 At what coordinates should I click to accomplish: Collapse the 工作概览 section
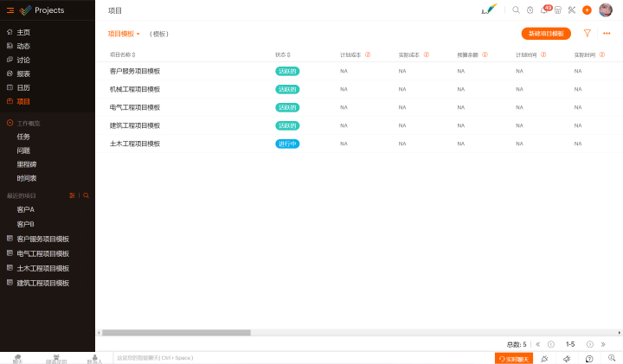(10, 123)
